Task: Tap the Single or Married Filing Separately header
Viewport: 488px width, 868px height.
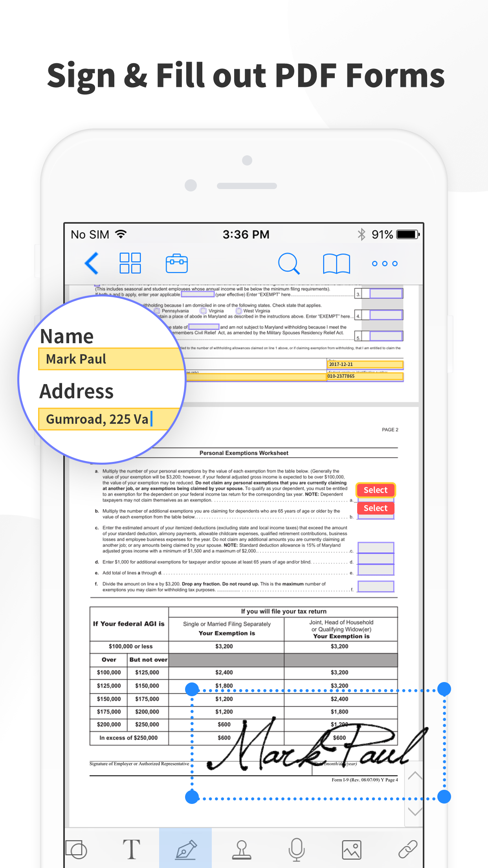Action: pos(227,624)
